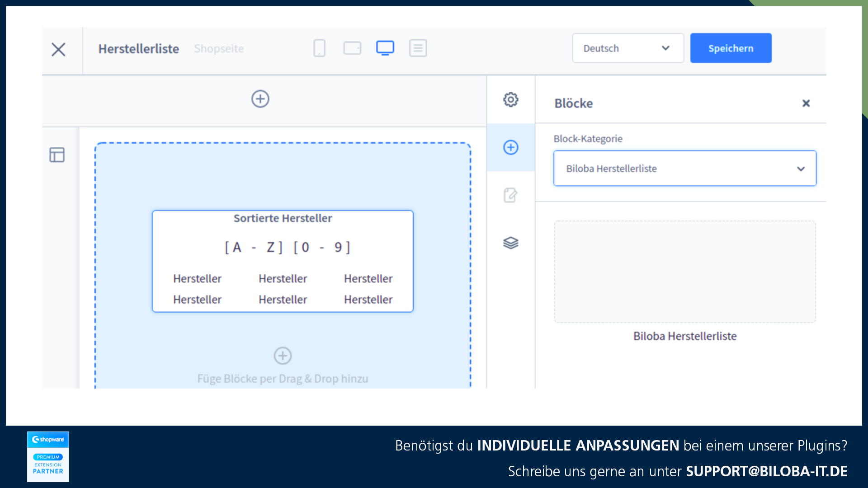Open the form view icon
Screen dimensions: 868x488
(x=418, y=48)
